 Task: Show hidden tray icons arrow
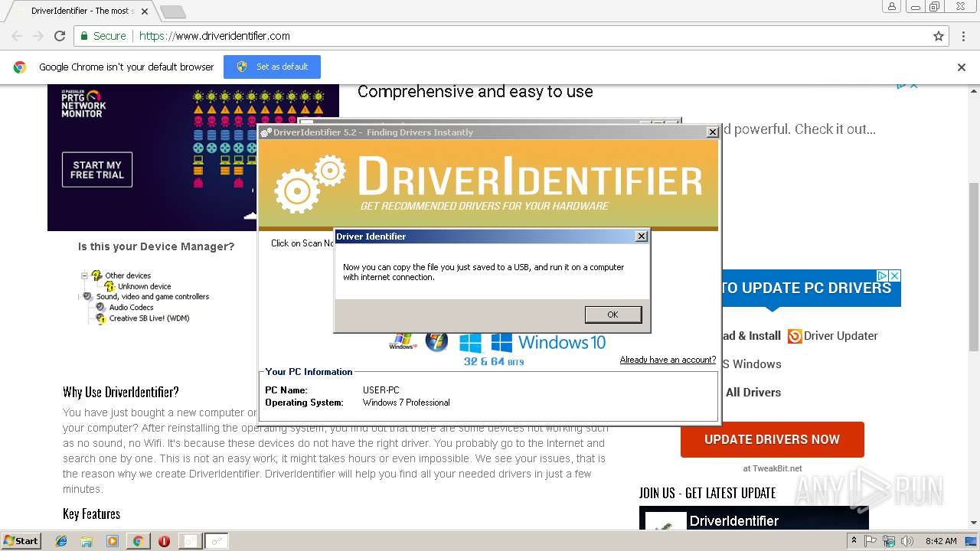tap(854, 540)
